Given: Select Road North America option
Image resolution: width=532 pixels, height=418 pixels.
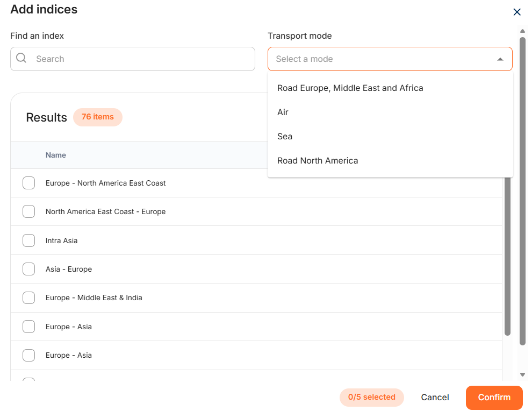Looking at the screenshot, I should pos(318,161).
